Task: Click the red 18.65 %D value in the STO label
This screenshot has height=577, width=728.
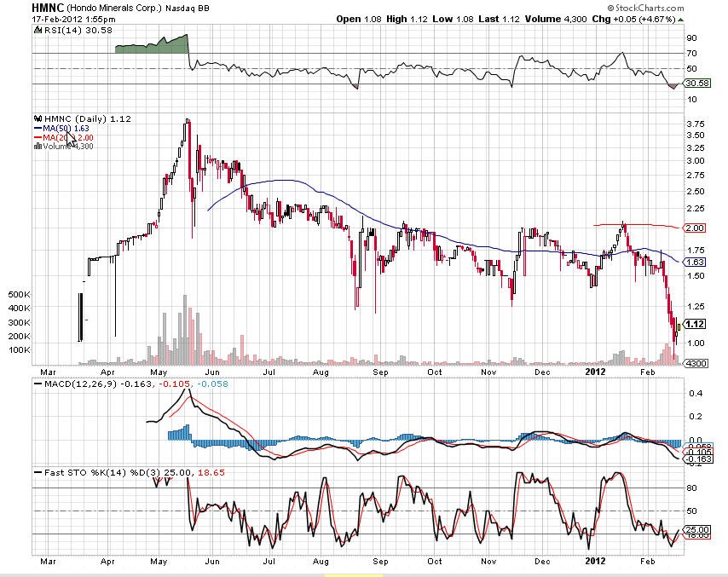Action: tap(211, 472)
